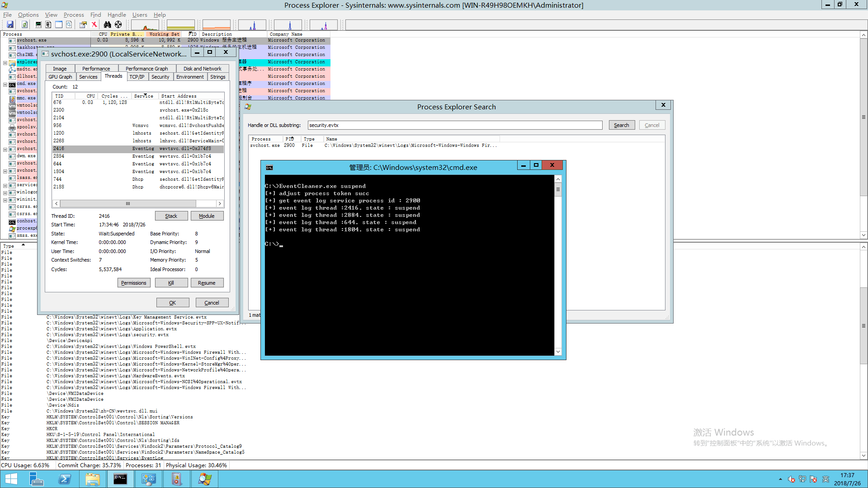The image size is (868, 488).
Task: Open System Information toolbar icon
Action: [38, 24]
